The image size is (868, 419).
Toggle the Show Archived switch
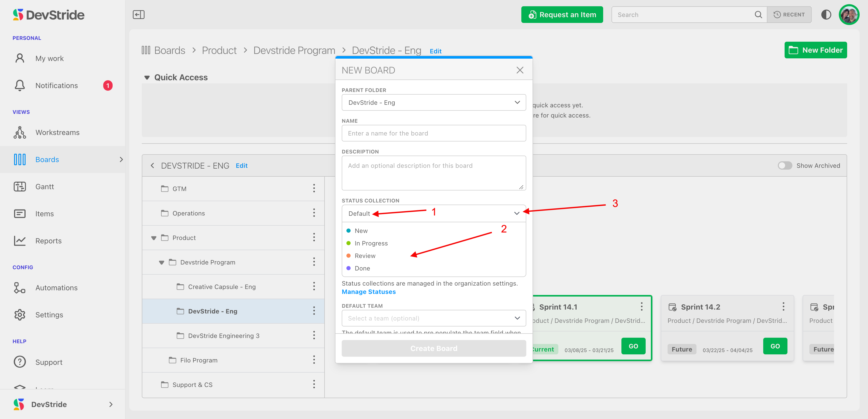pyautogui.click(x=785, y=165)
